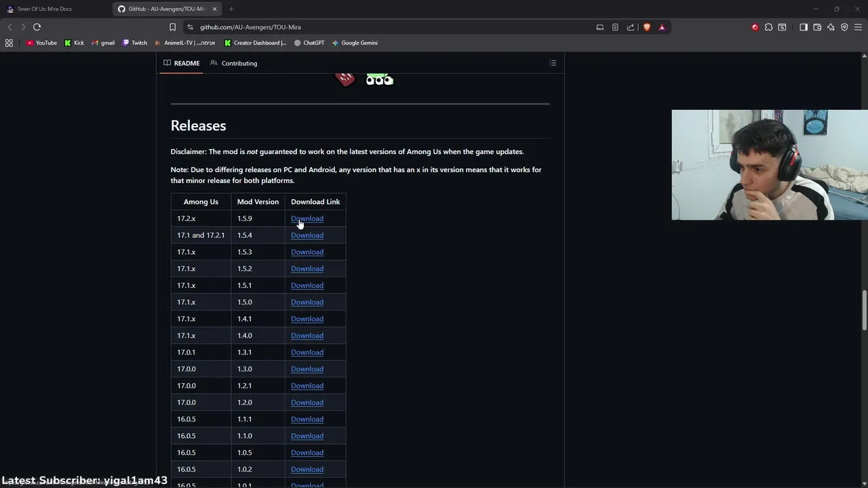
Task: Download mod version 1.3.0
Action: (307, 369)
